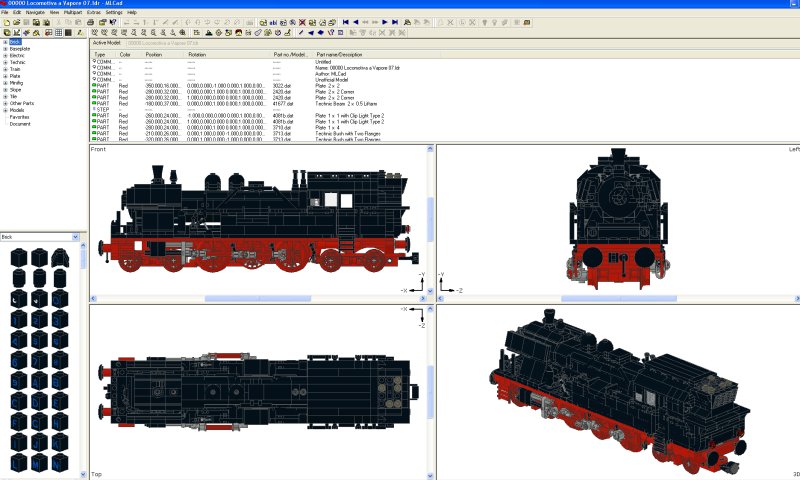Click the context help arrow icon

coord(113,22)
